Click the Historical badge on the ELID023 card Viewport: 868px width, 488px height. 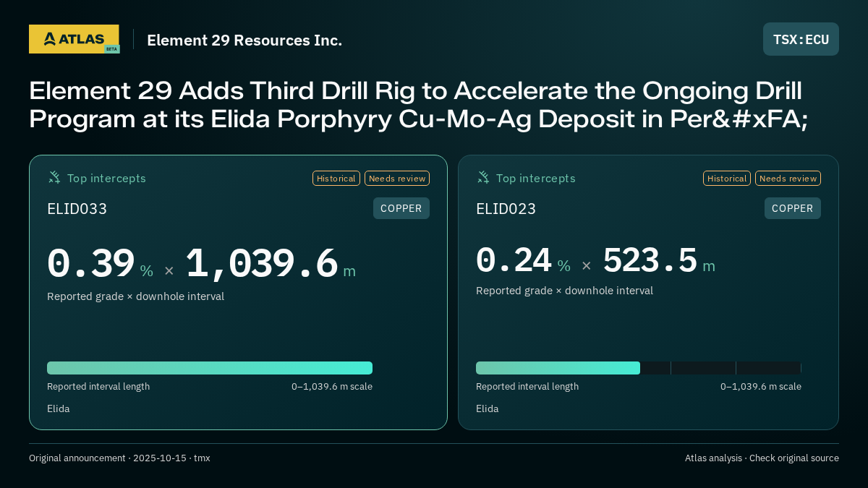(x=727, y=179)
